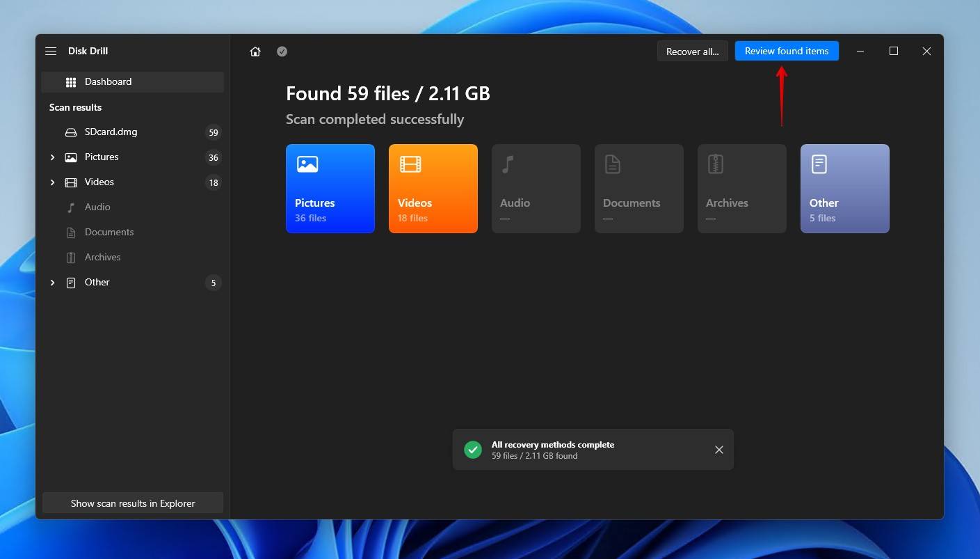The width and height of the screenshot is (980, 559).
Task: Show scan results in Explorer
Action: point(133,503)
